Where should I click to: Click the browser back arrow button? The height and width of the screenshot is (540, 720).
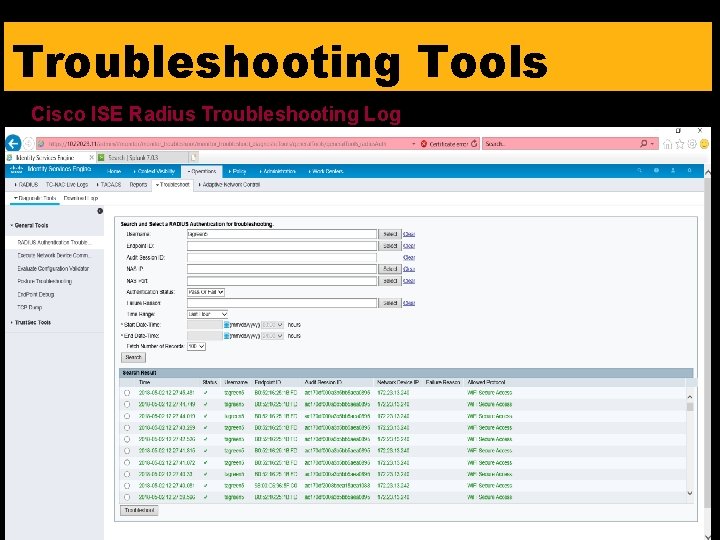click(x=13, y=144)
